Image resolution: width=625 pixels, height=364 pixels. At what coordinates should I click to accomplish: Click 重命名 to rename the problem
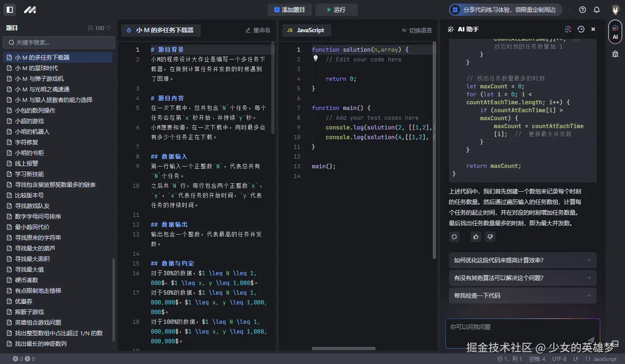point(258,30)
